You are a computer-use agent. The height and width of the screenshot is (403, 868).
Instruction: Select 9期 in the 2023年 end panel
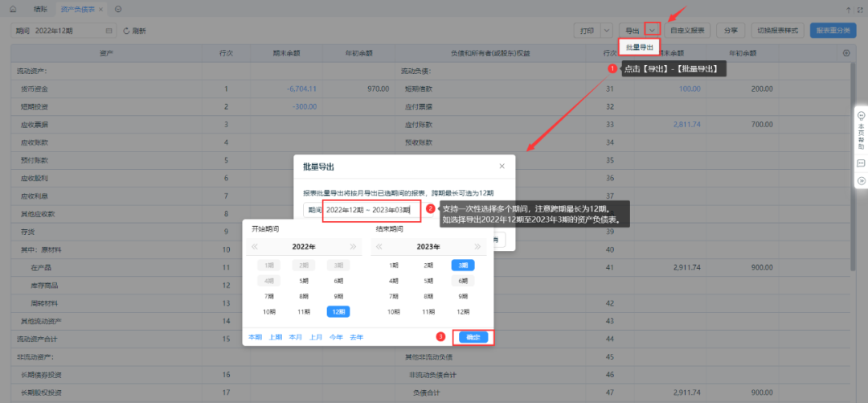click(x=463, y=297)
